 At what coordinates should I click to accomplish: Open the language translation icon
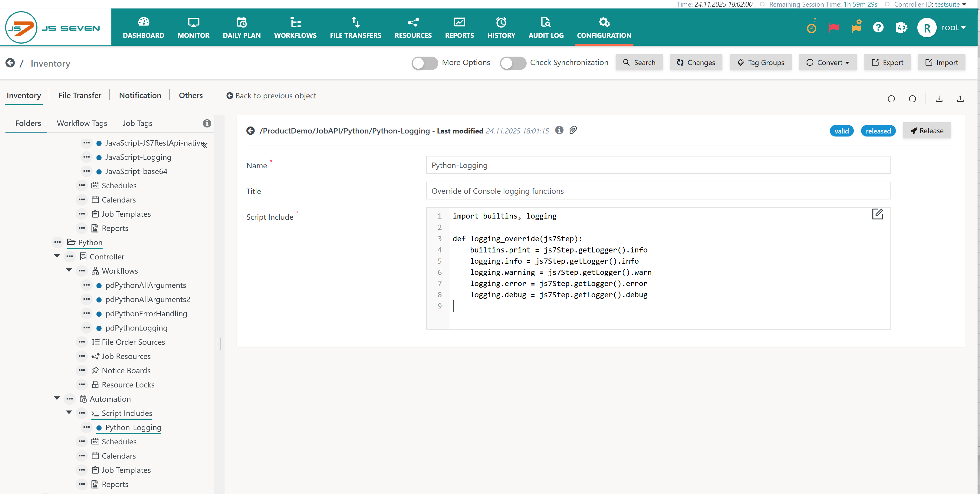point(901,28)
